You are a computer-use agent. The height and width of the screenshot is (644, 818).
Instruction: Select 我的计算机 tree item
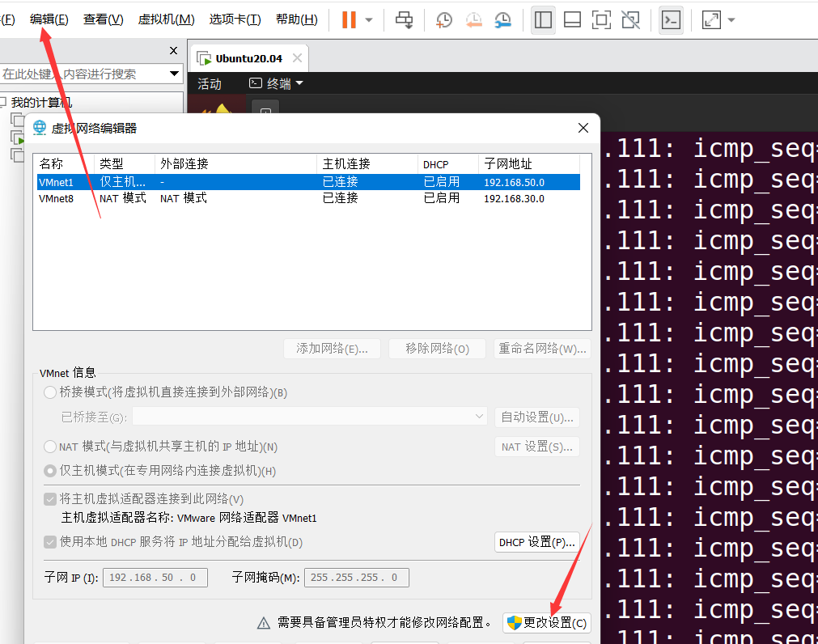pyautogui.click(x=41, y=103)
